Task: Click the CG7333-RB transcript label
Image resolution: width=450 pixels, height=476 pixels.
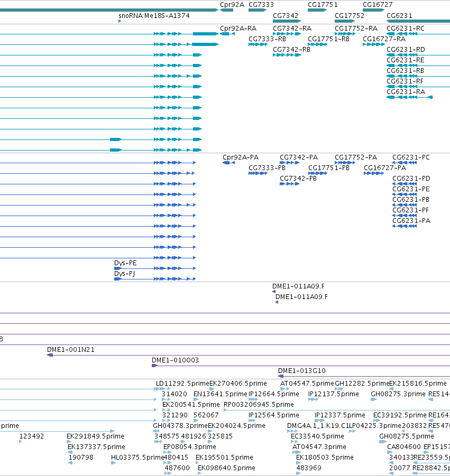Action: 267,39
